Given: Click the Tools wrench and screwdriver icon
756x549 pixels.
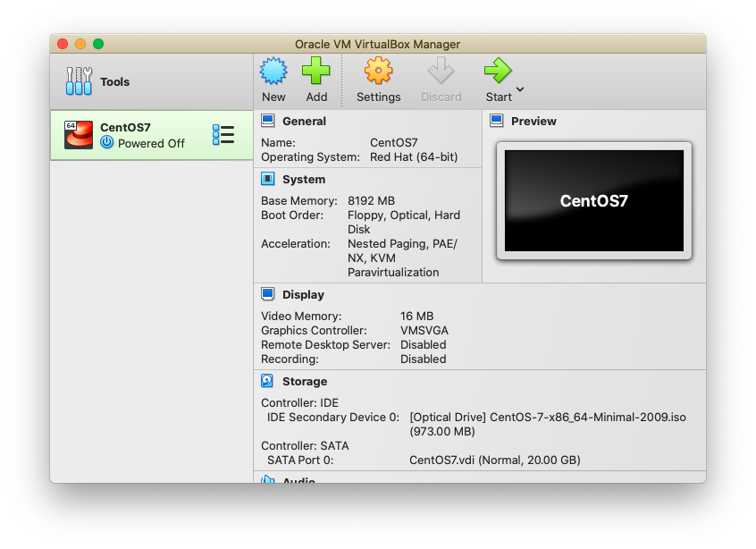Looking at the screenshot, I should 79,81.
